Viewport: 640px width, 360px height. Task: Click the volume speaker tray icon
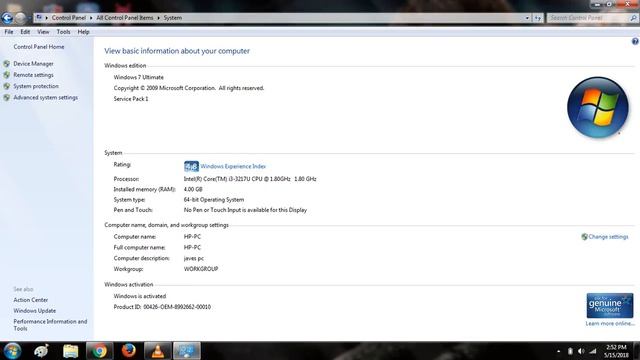point(581,351)
